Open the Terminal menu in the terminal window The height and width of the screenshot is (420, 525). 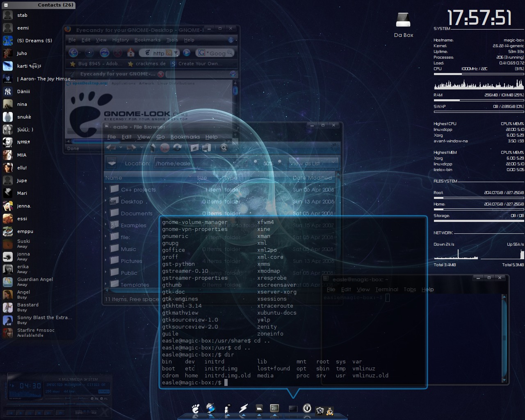click(386, 289)
